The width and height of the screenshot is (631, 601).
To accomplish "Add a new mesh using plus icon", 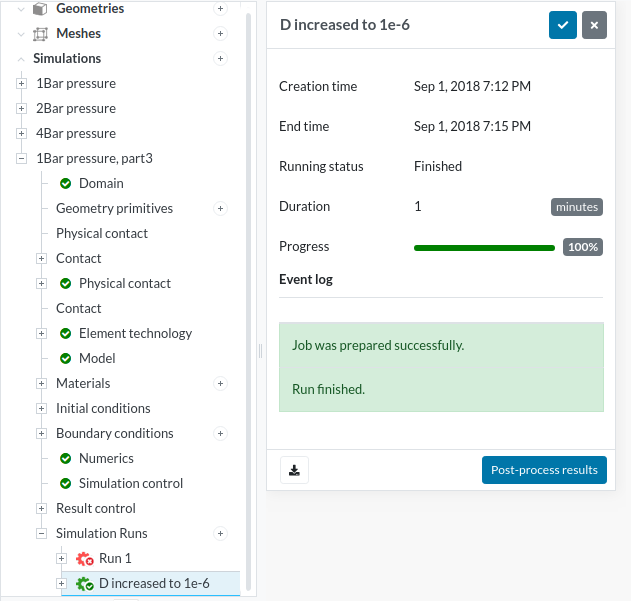I will [x=220, y=33].
